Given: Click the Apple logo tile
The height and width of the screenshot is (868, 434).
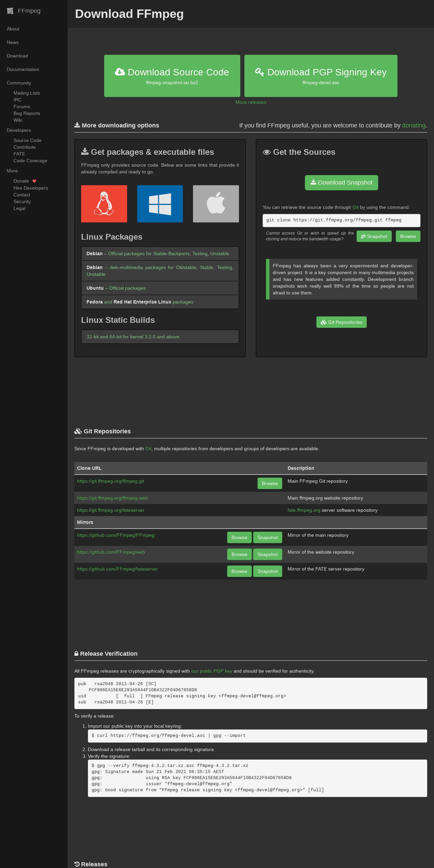Looking at the screenshot, I should (216, 204).
